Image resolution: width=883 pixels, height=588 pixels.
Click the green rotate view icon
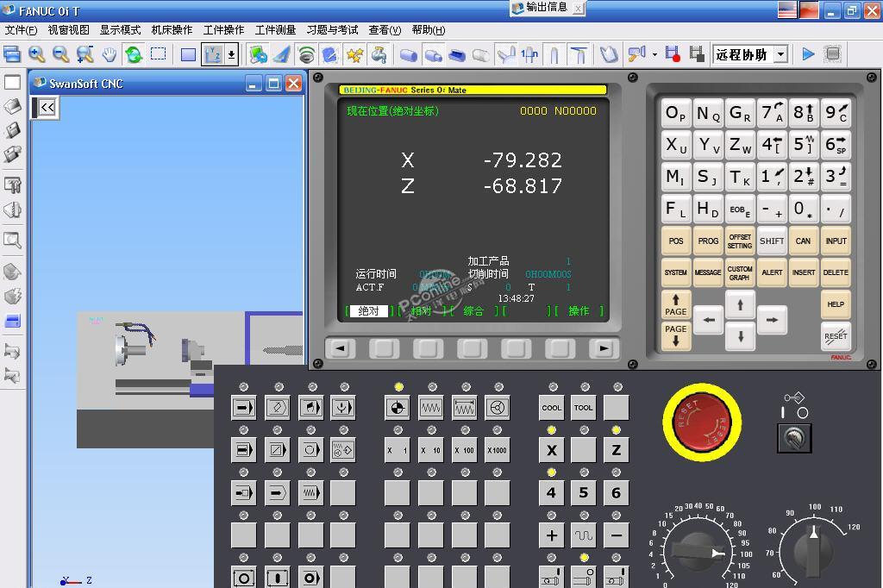click(x=134, y=54)
